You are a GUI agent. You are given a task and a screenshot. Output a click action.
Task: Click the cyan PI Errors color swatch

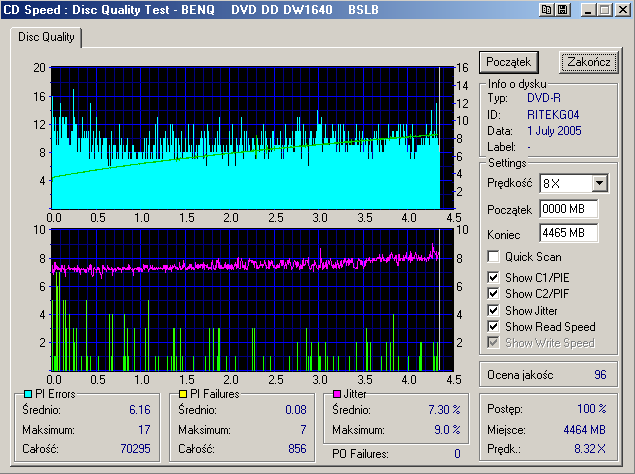point(28,394)
